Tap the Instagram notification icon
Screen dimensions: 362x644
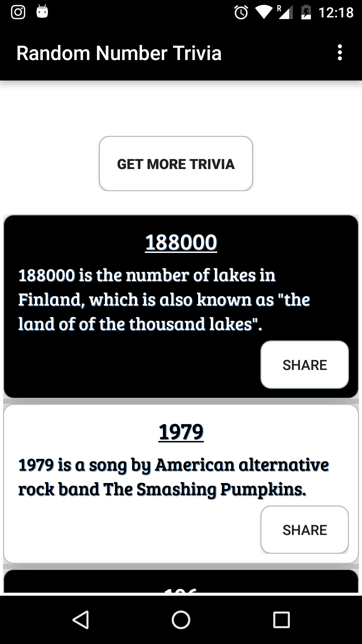(x=18, y=12)
